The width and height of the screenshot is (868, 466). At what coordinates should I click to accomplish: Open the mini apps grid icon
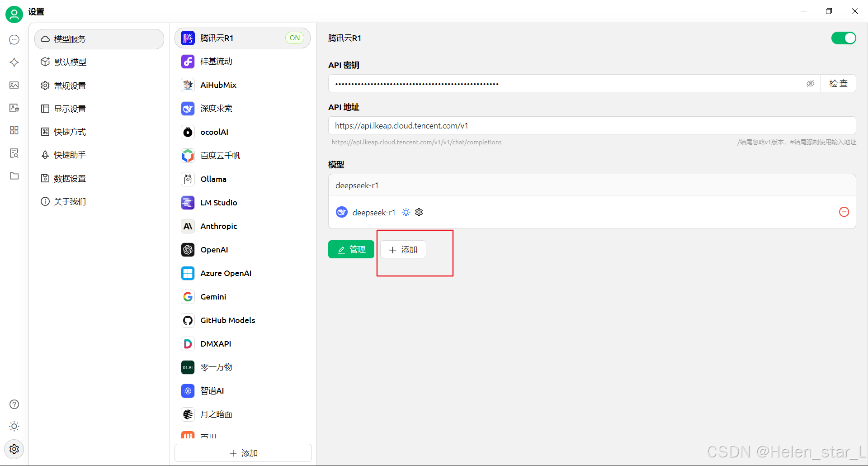(14, 130)
